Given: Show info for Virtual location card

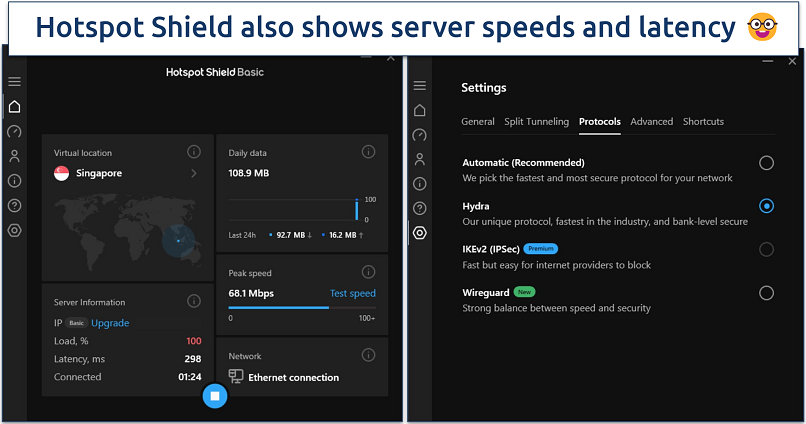Looking at the screenshot, I should pos(194,152).
